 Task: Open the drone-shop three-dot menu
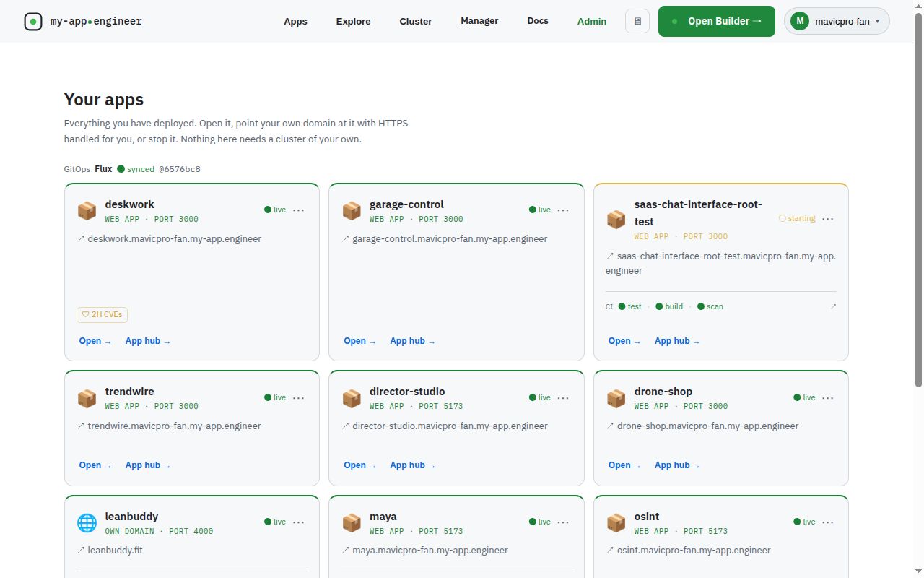coord(828,398)
